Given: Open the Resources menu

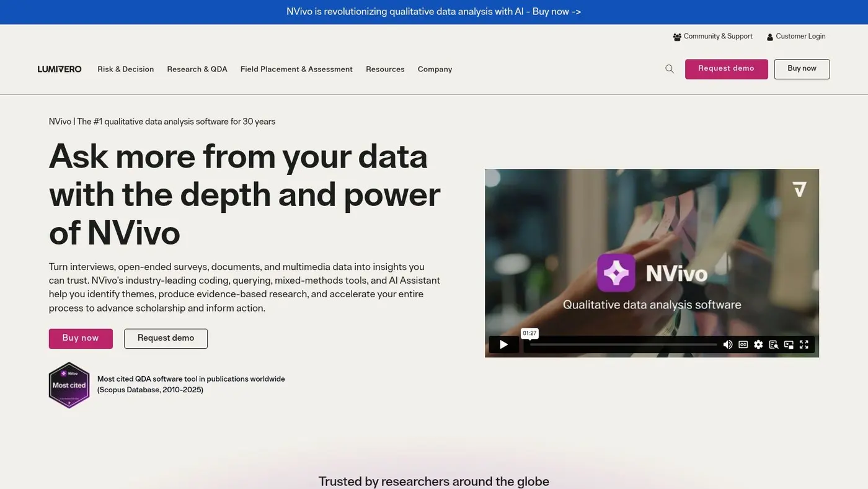Looking at the screenshot, I should pyautogui.click(x=385, y=70).
